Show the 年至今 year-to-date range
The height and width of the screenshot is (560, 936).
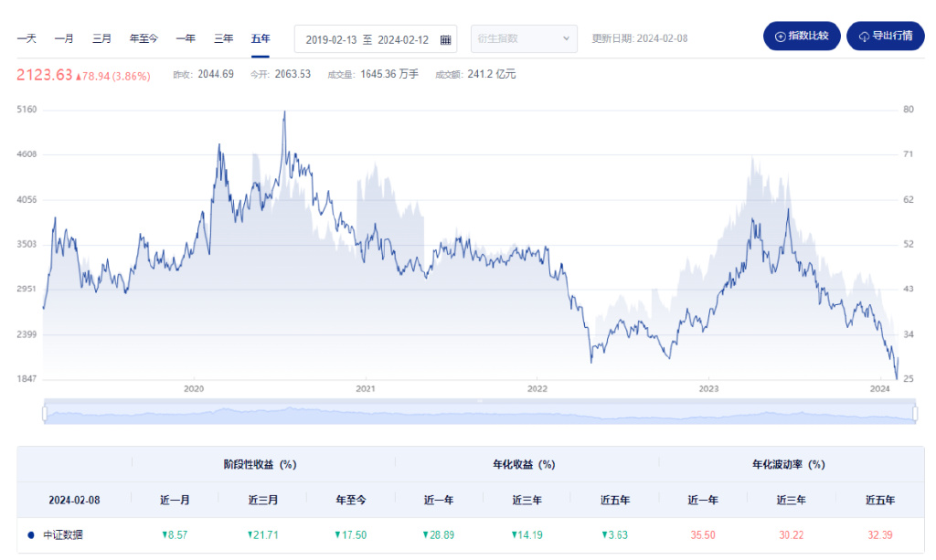pos(144,38)
